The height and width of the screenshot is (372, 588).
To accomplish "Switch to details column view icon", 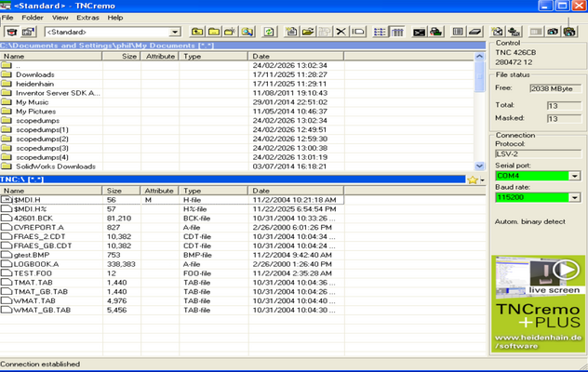I will tap(397, 32).
